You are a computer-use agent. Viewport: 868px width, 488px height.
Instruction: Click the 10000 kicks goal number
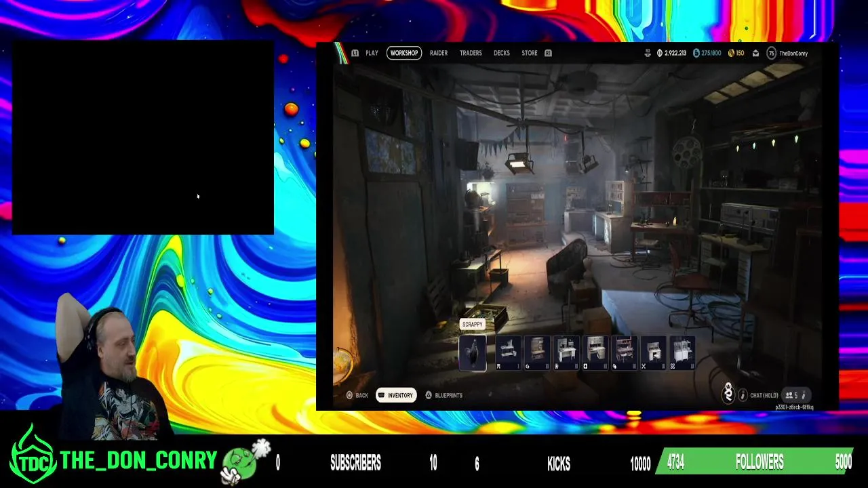(640, 464)
